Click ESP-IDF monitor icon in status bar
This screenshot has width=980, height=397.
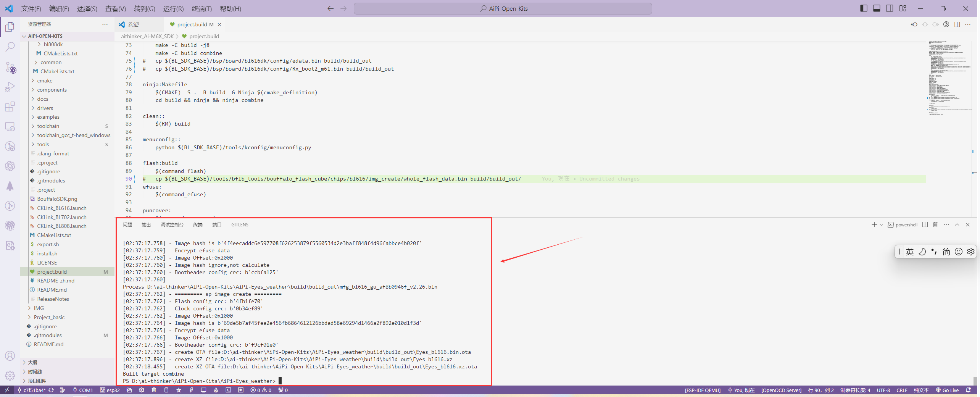point(203,390)
